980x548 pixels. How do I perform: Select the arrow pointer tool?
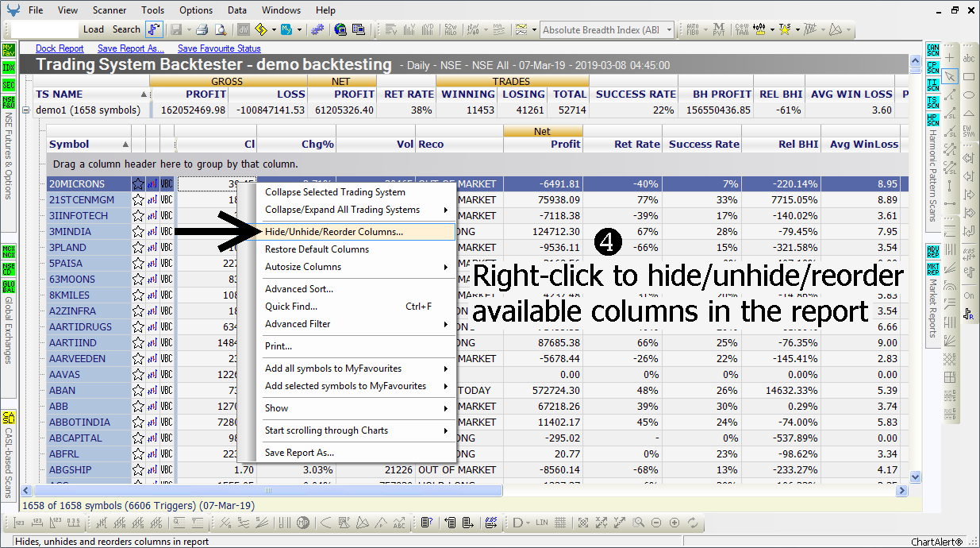coord(950,76)
